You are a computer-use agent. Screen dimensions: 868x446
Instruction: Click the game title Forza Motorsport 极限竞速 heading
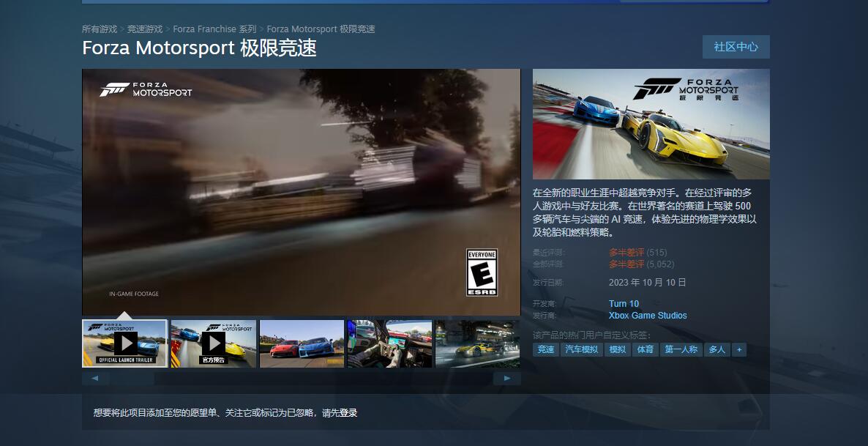[x=199, y=48]
